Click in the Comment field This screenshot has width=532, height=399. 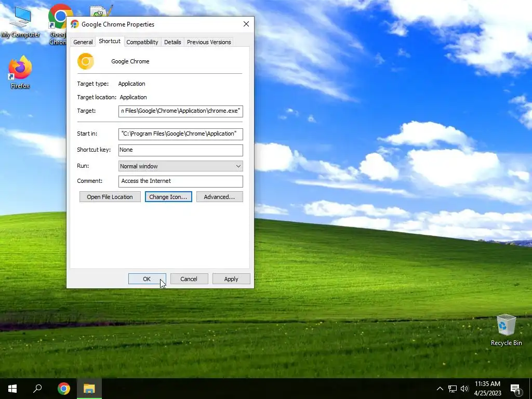(180, 181)
